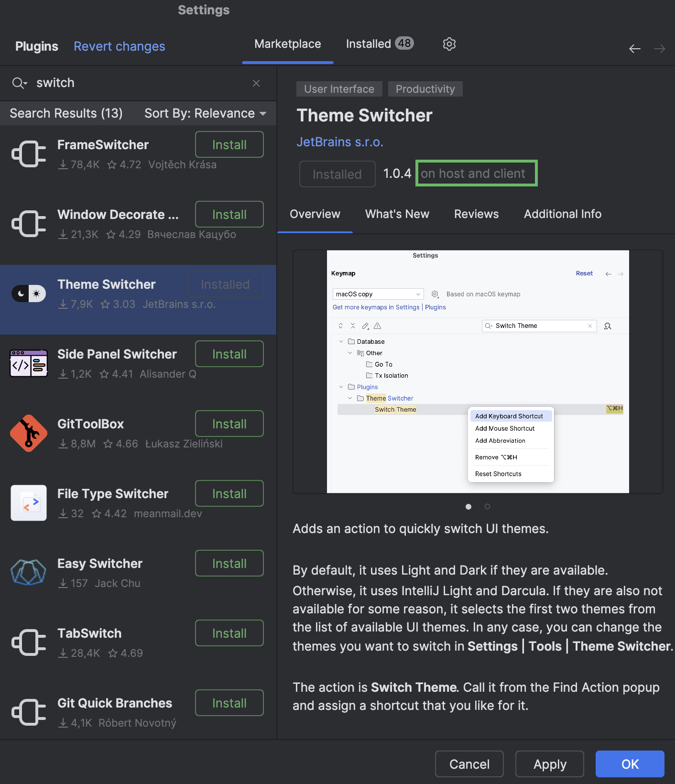Switch to the Marketplace tab
675x784 pixels.
pos(288,44)
